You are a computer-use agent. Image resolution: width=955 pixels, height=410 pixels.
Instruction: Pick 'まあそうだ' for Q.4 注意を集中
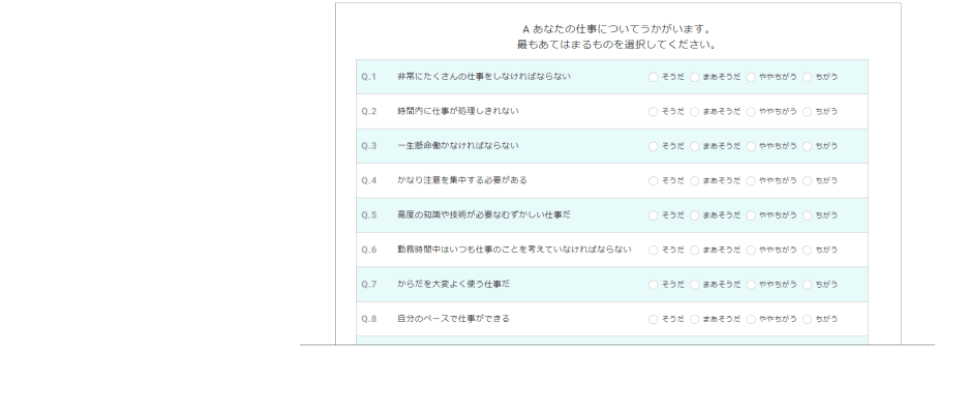pyautogui.click(x=695, y=181)
